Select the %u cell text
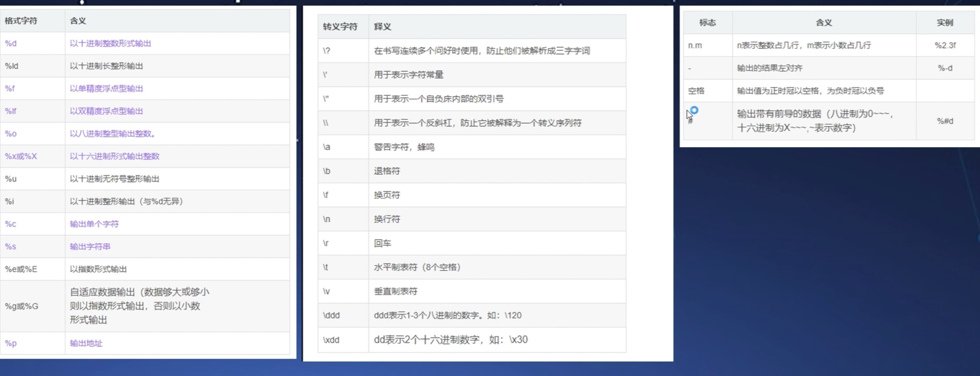 tap(11, 179)
